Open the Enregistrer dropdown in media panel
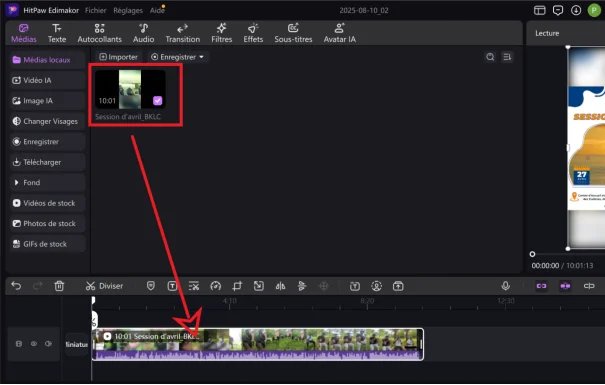The image size is (605, 385). [x=177, y=57]
